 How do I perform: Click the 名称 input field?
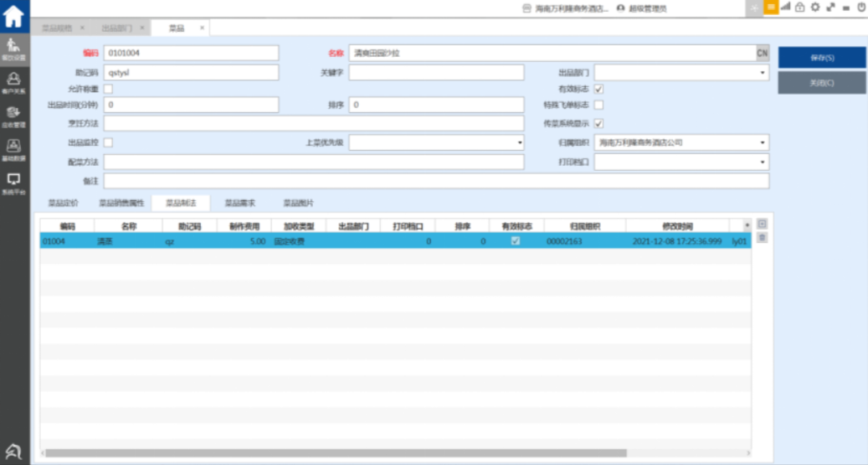(552, 54)
